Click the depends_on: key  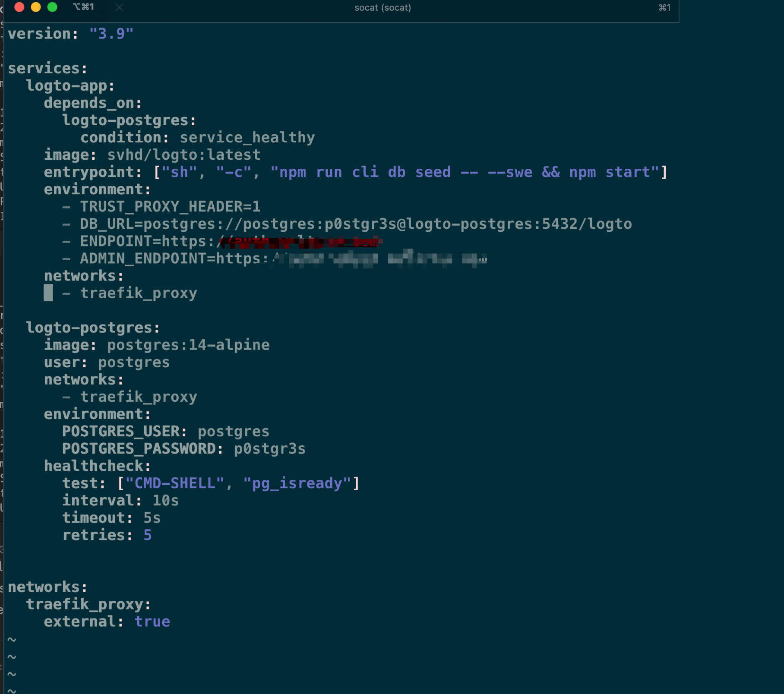click(93, 103)
